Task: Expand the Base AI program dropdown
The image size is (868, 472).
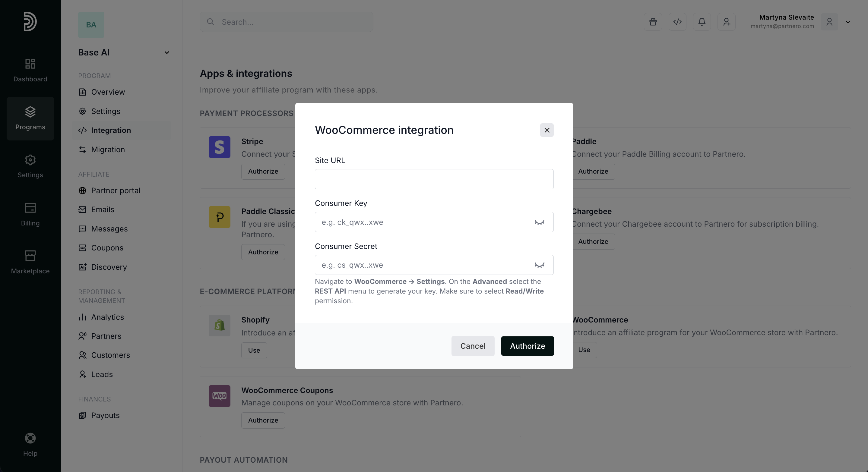Action: click(x=166, y=52)
